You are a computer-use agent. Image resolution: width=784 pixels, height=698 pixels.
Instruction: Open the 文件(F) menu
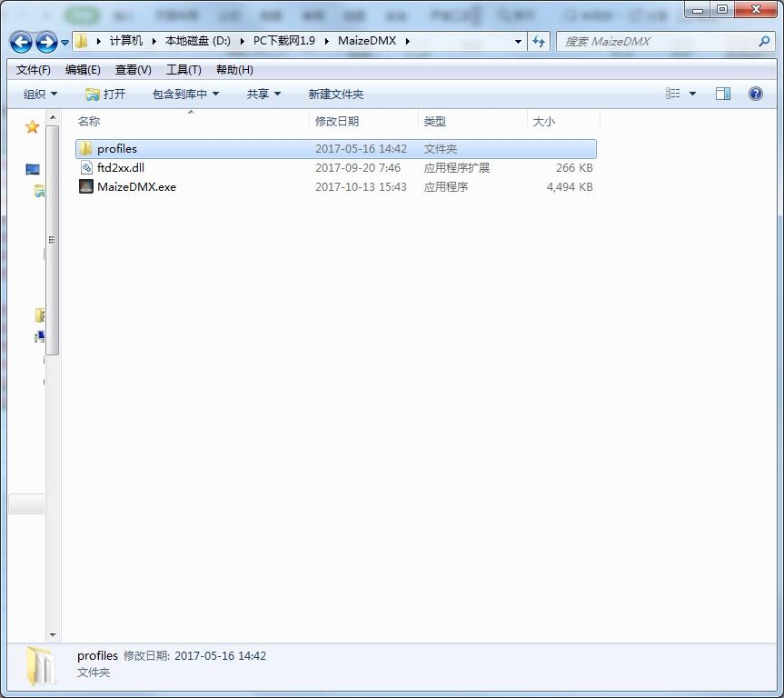coord(33,70)
